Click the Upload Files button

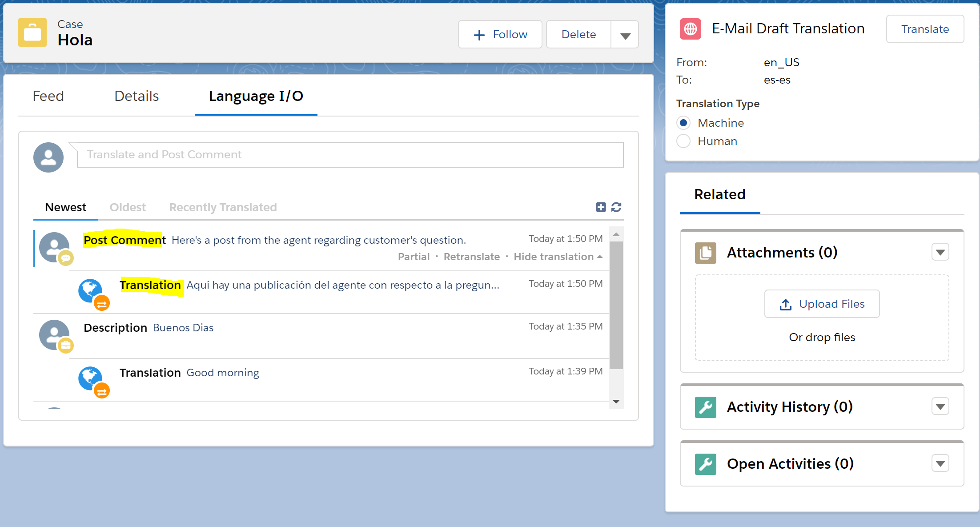point(822,304)
